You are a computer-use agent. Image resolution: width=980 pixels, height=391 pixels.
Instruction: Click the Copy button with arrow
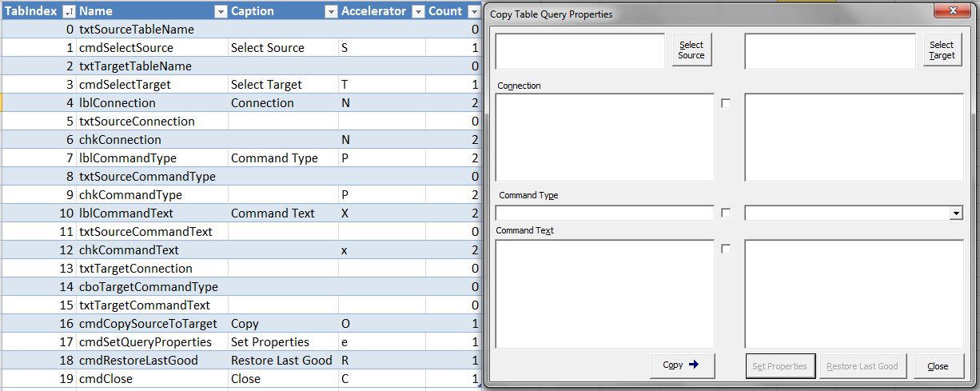(x=682, y=365)
